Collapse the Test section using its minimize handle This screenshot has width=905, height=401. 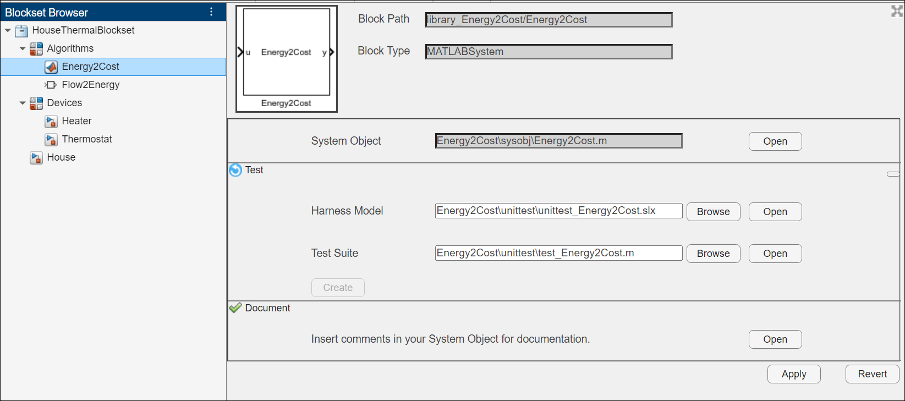point(893,173)
